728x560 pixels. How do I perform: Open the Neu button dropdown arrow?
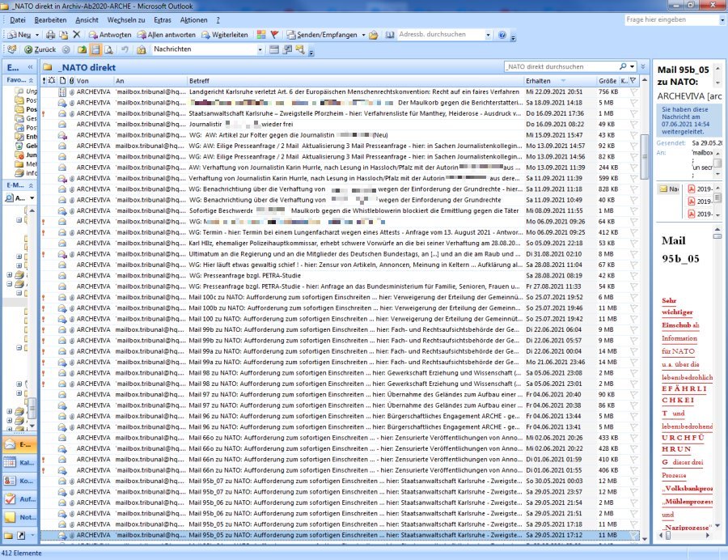tap(37, 35)
